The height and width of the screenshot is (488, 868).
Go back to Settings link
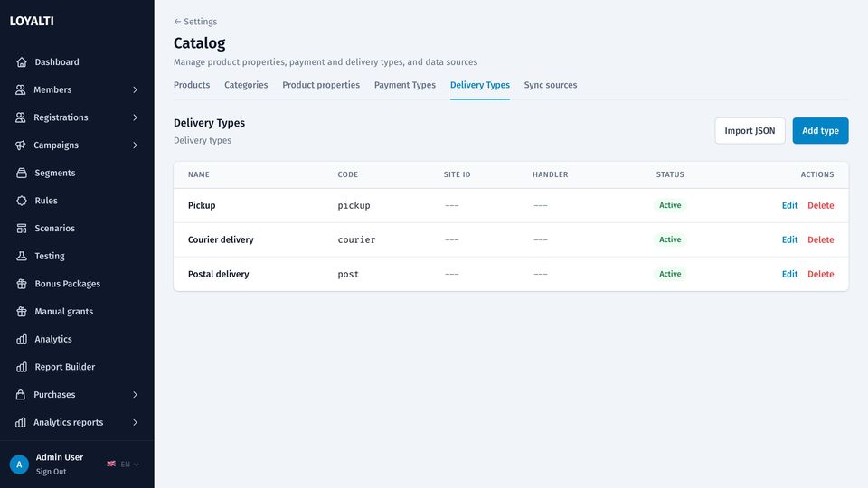pyautogui.click(x=195, y=22)
